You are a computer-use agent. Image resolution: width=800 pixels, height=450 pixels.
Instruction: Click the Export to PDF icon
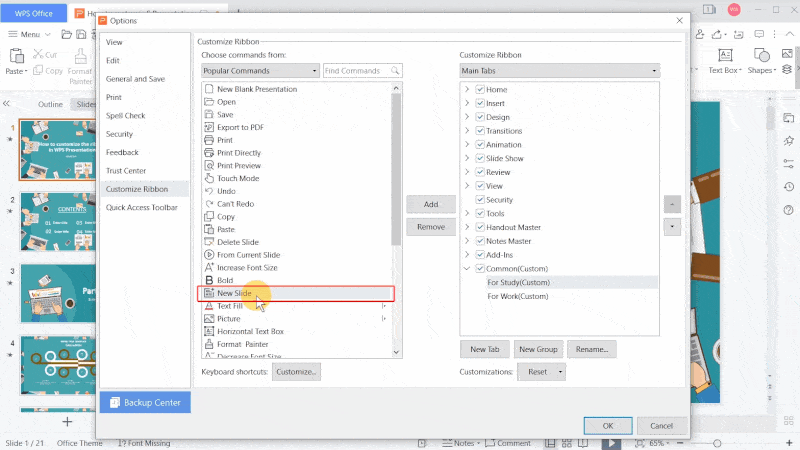(209, 127)
